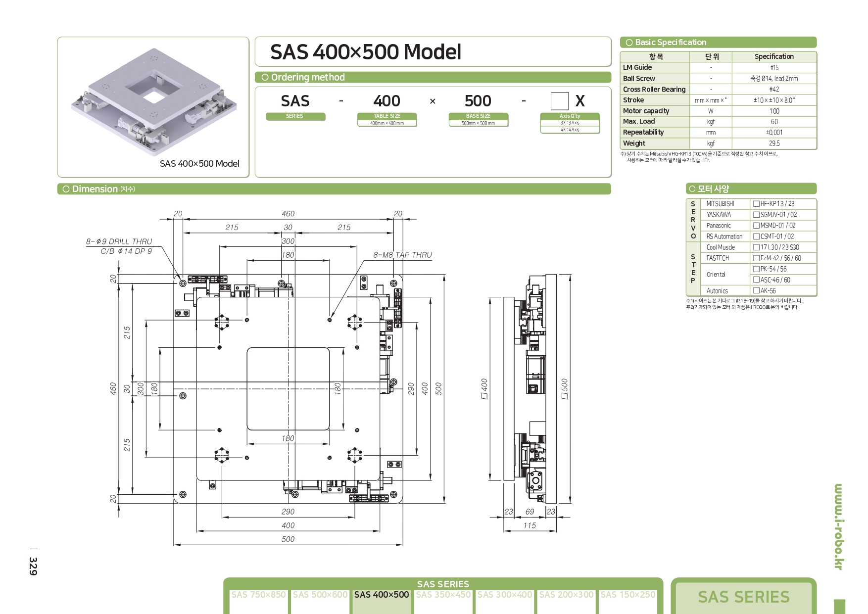Check the AK-56 motor checkbox
This screenshot has height=614, width=868.
point(756,291)
